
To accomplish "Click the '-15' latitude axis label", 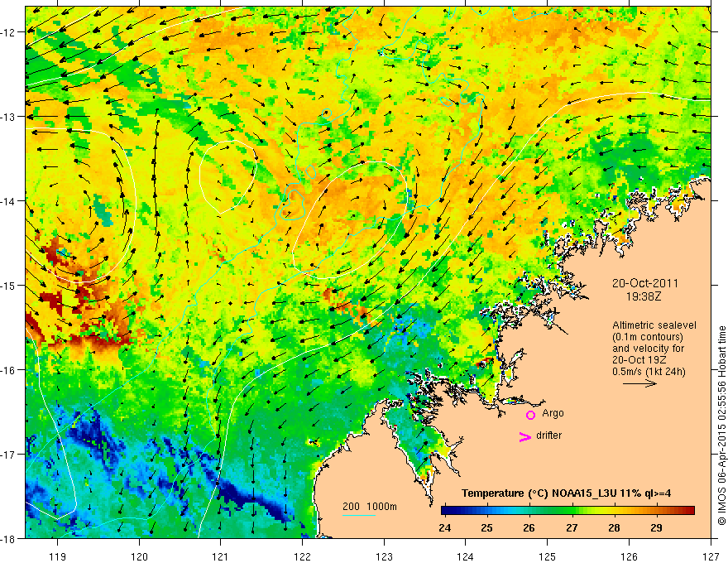I will coord(9,285).
